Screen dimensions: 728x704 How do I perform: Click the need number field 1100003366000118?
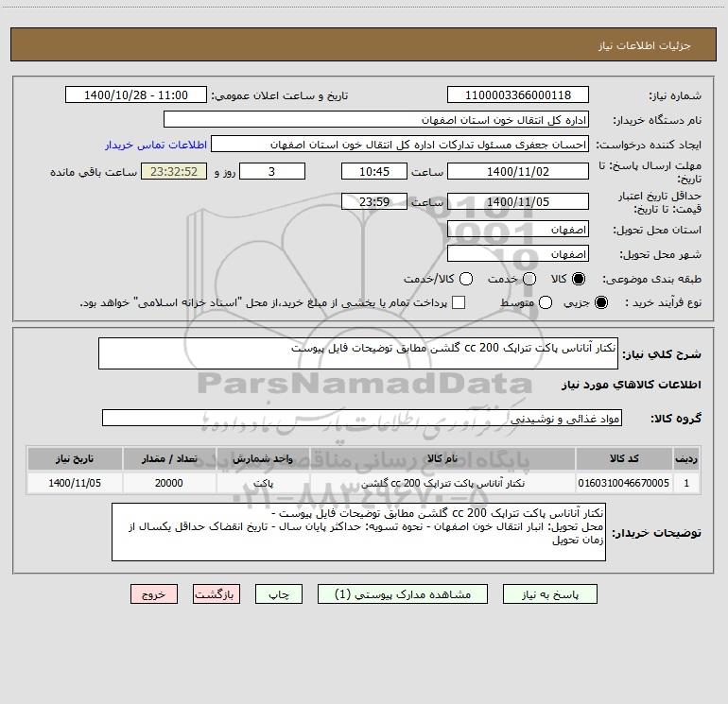518,95
